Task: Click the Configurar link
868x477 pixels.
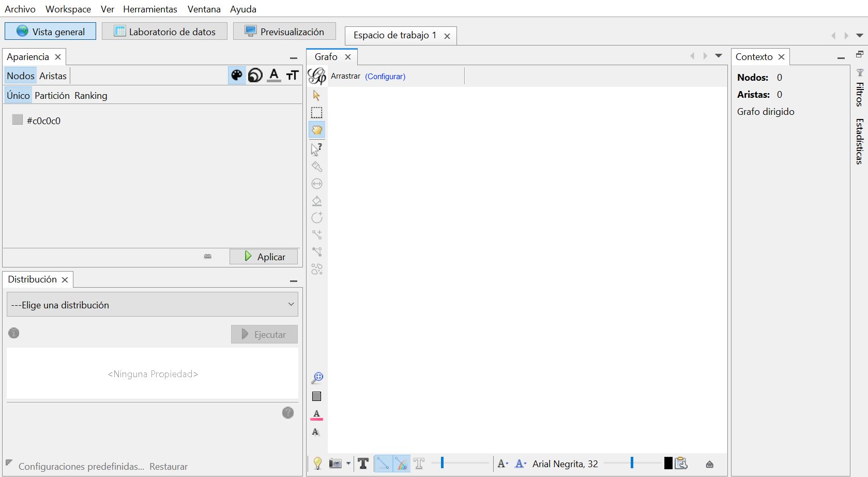Action: pos(385,77)
